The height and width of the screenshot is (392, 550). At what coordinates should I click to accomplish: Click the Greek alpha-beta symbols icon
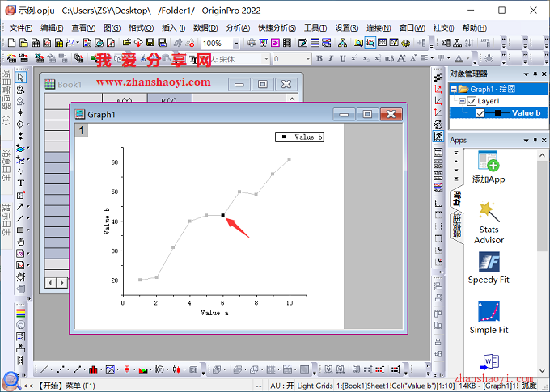[x=389, y=58]
